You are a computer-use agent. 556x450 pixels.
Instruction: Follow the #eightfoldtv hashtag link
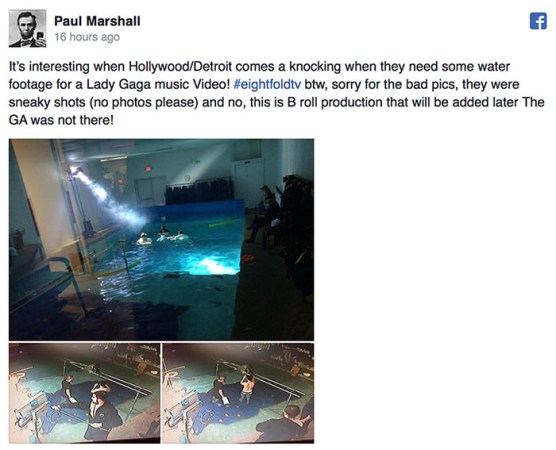click(x=267, y=84)
